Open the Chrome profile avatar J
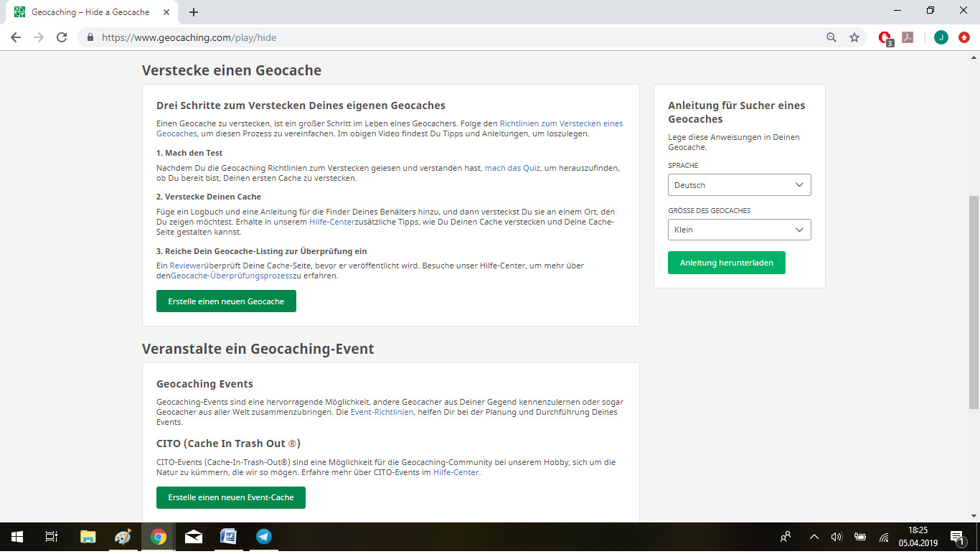The width and height of the screenshot is (980, 554). 941,37
